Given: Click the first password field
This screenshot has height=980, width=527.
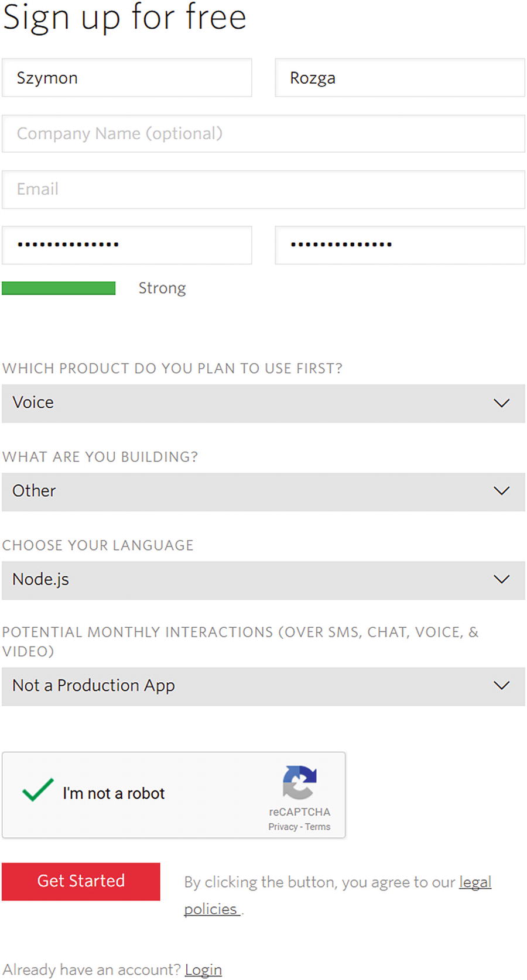Looking at the screenshot, I should (x=126, y=245).
